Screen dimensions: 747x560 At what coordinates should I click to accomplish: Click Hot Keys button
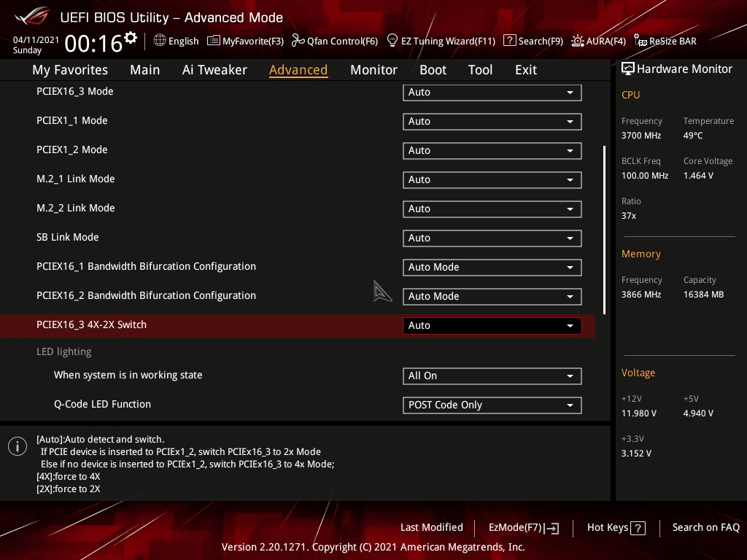tap(616, 528)
